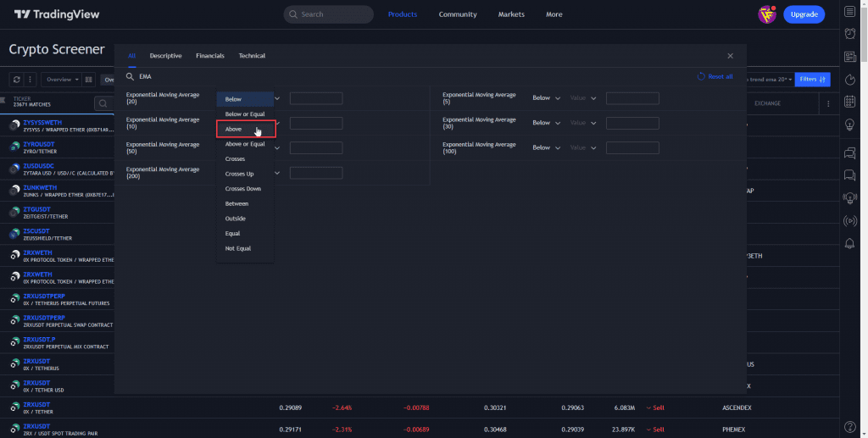
Task: Click the ZTGUSDT coin icon
Action: click(x=14, y=213)
